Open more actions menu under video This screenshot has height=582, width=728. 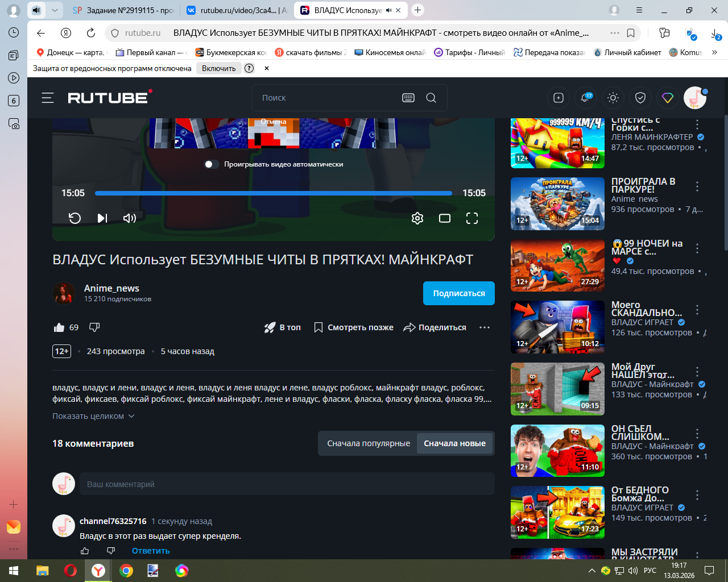485,327
